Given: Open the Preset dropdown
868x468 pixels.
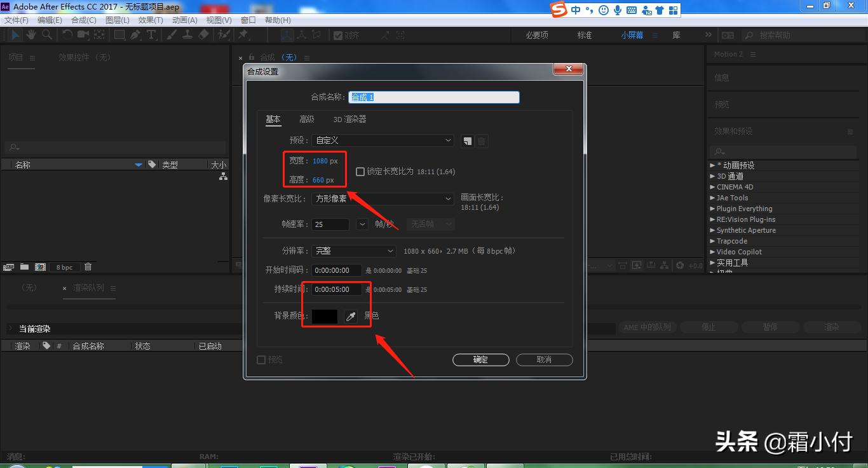Looking at the screenshot, I should coord(383,141).
